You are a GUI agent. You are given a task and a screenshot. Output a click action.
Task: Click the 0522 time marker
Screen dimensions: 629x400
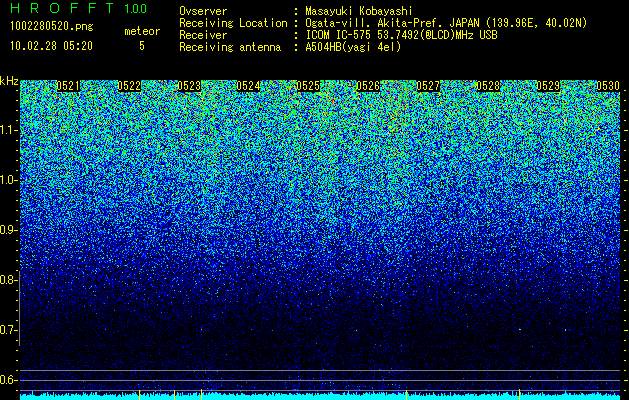[129, 86]
